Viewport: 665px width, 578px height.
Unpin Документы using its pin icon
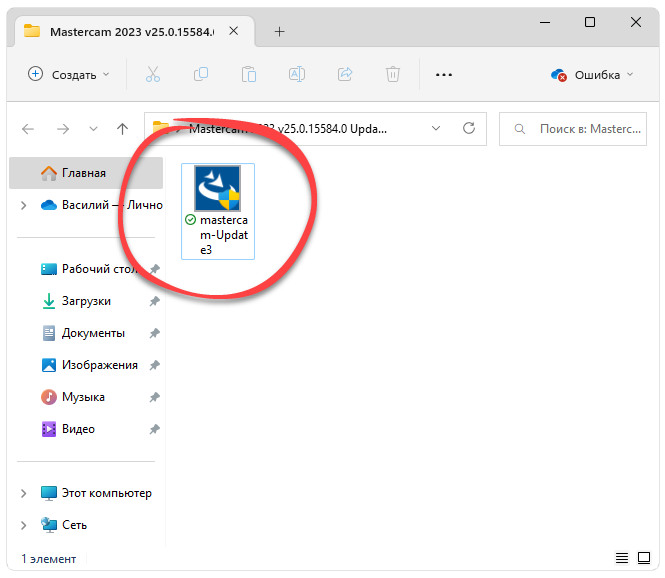pyautogui.click(x=154, y=333)
